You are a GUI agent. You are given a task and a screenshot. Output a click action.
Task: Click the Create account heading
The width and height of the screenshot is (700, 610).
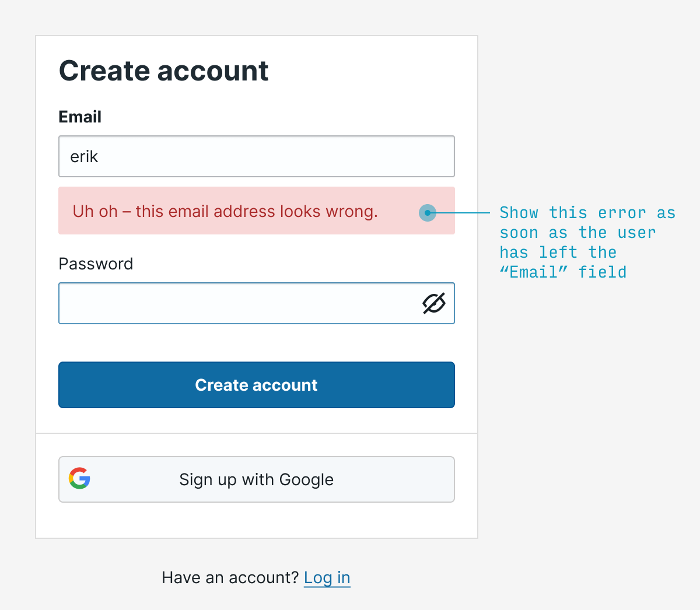point(163,71)
